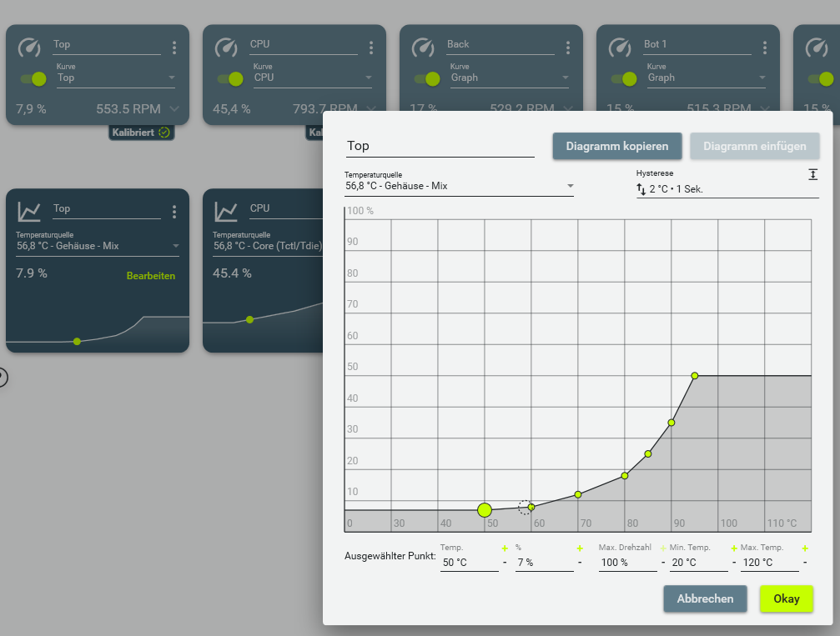Click Diagramm kopieren button
This screenshot has width=840, height=636.
[617, 146]
